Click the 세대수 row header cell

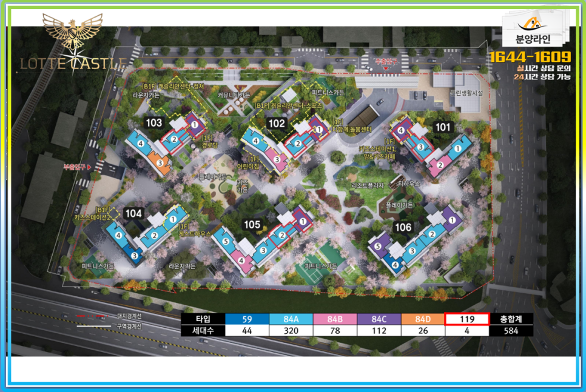(203, 331)
